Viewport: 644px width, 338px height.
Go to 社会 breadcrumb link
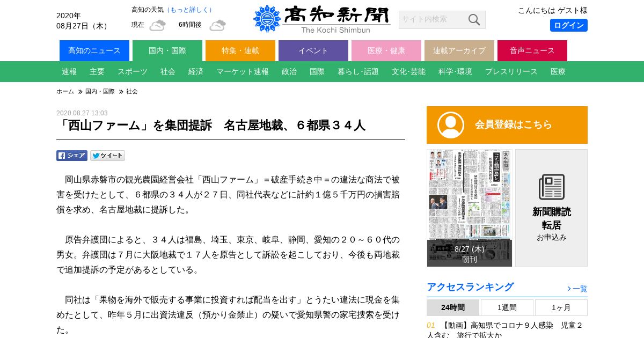132,92
